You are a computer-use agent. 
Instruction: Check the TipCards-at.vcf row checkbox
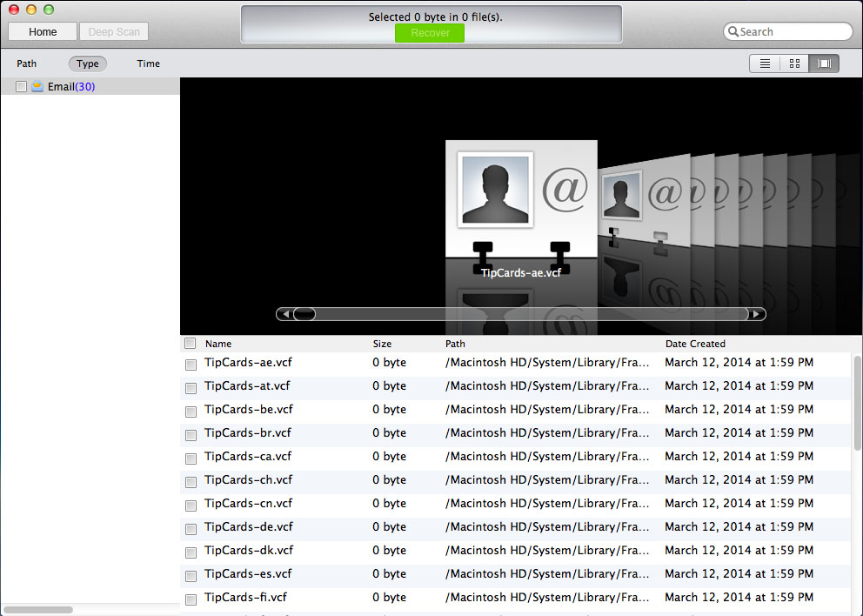pyautogui.click(x=191, y=388)
